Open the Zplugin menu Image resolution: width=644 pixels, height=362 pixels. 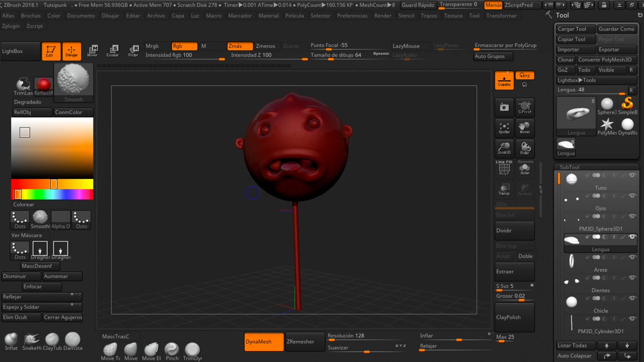point(11,26)
